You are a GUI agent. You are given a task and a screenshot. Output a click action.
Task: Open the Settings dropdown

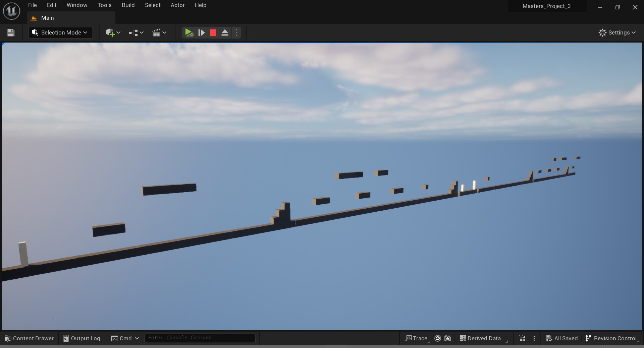(617, 32)
